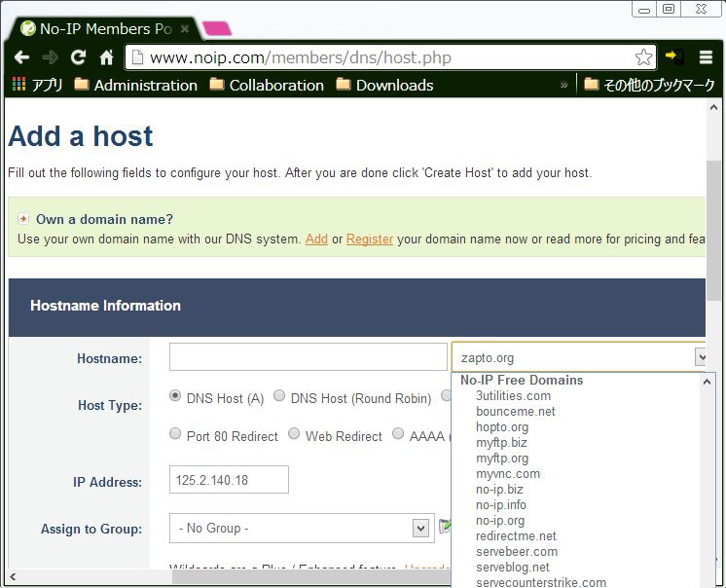
Task: Pick the Web Redirect radio button
Action: (295, 435)
